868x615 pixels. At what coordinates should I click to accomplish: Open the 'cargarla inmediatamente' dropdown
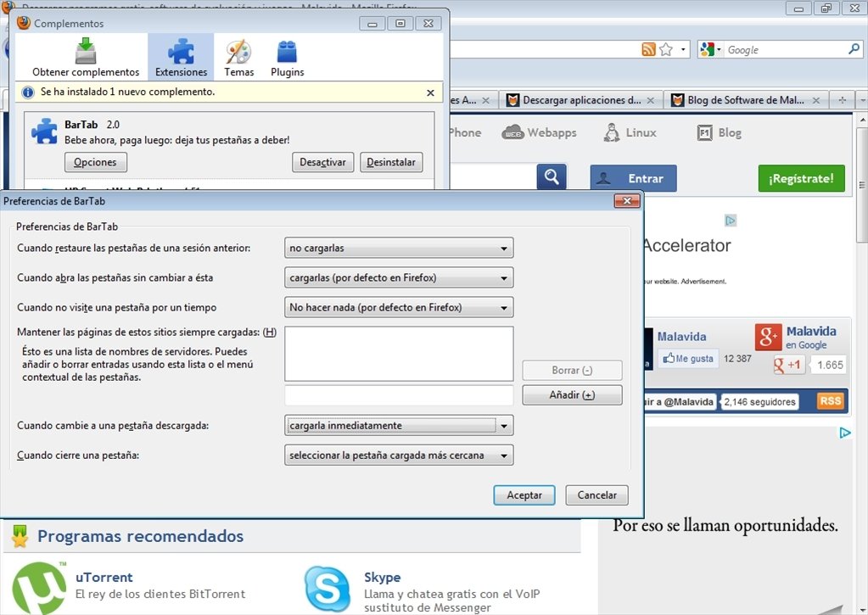[399, 426]
